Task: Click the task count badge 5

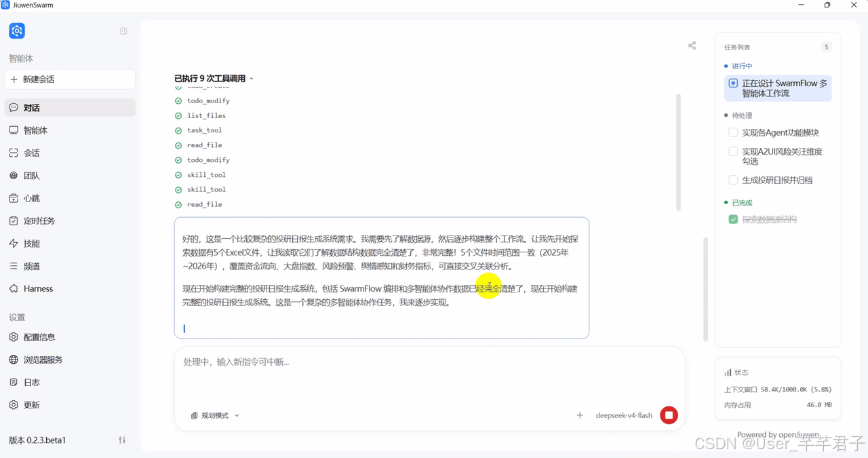Action: (826, 47)
